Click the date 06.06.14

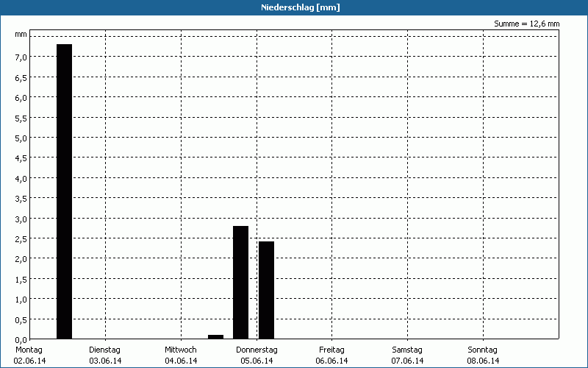point(331,361)
